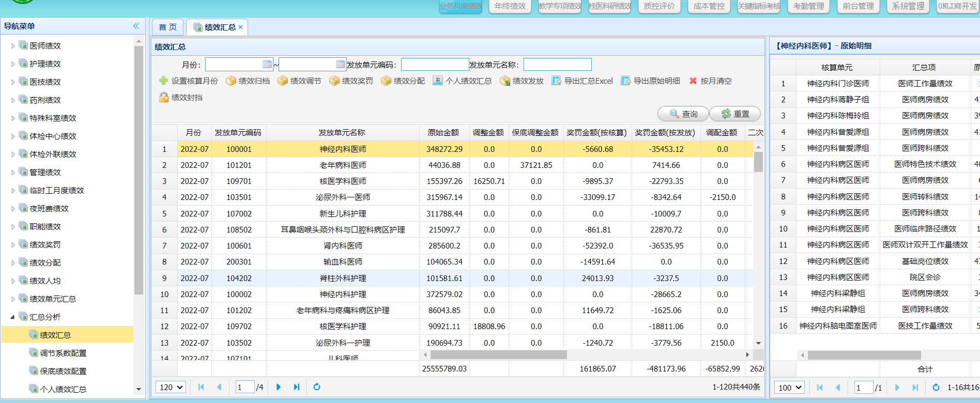Click 发放单元编码 input field

click(x=435, y=65)
